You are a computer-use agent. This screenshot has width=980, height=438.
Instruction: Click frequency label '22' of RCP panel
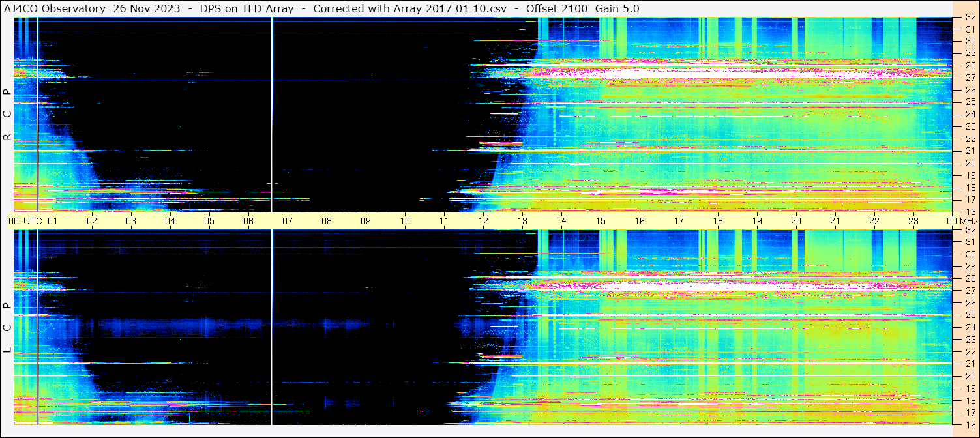(x=970, y=139)
